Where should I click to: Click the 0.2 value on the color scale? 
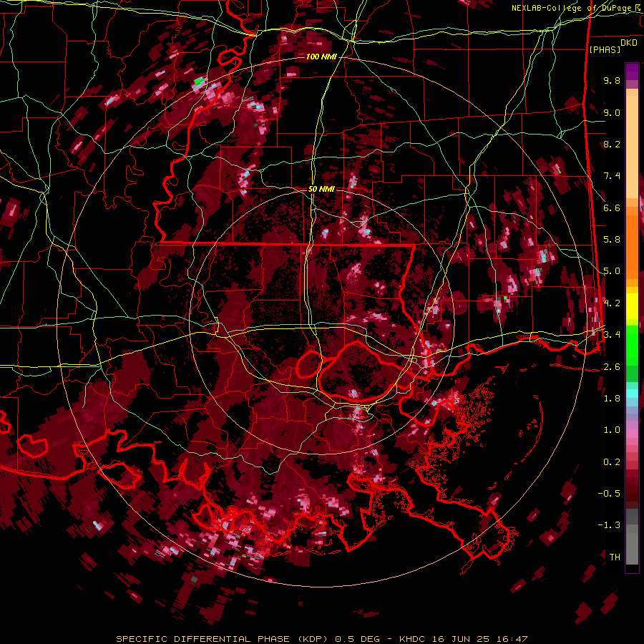click(x=612, y=462)
